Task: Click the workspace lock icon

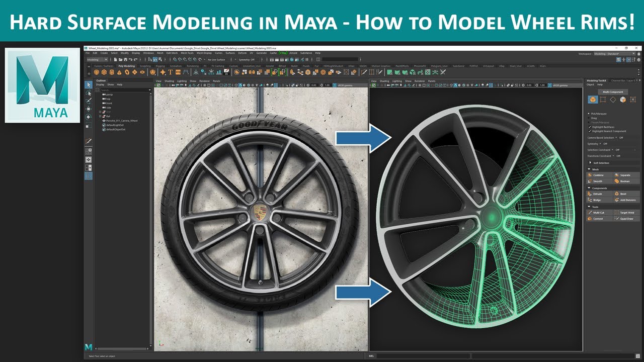Action: coord(638,54)
